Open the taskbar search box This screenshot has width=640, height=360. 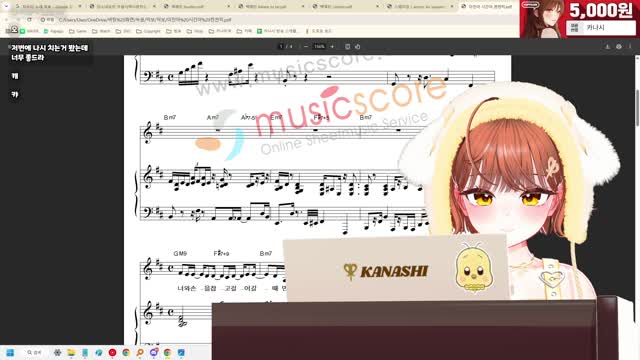click(x=34, y=352)
